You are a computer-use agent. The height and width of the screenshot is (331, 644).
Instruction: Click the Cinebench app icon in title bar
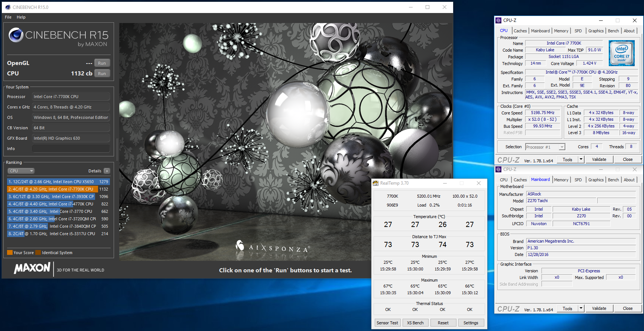pyautogui.click(x=8, y=7)
